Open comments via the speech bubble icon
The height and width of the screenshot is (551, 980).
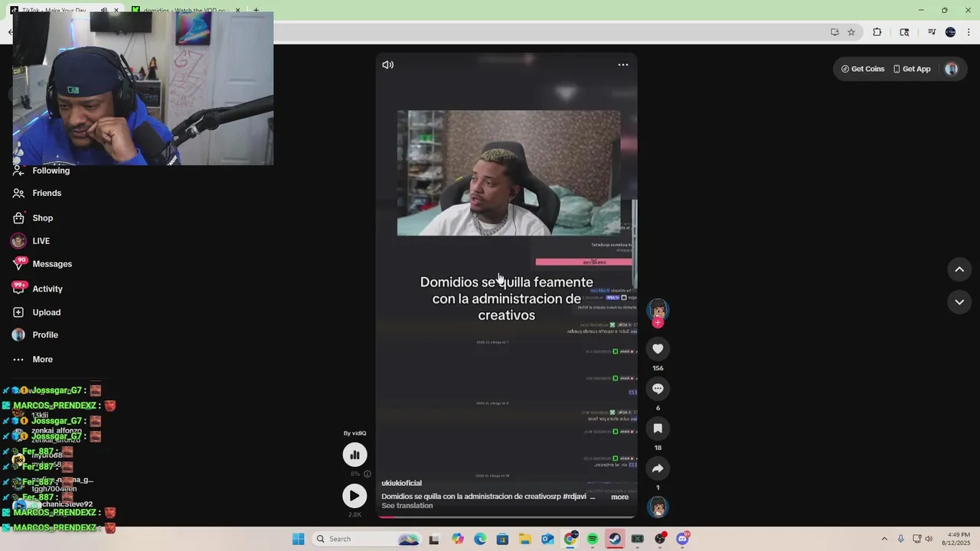click(x=658, y=389)
